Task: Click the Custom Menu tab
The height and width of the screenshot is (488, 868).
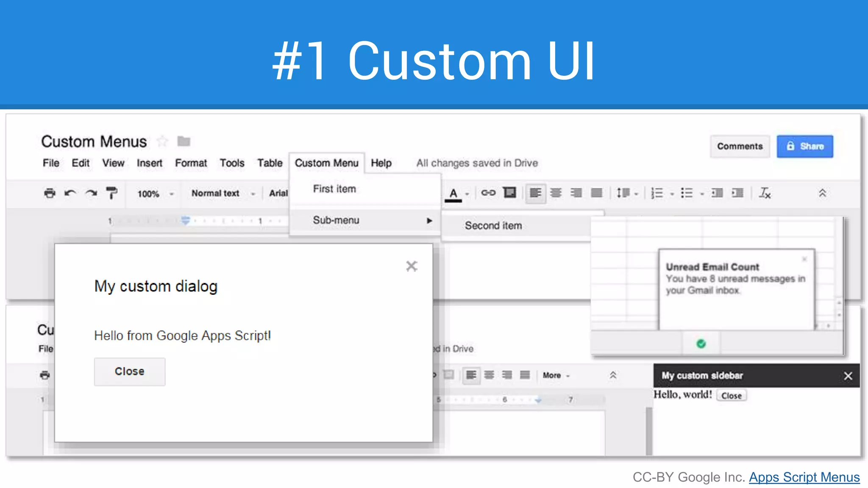Action: 326,163
